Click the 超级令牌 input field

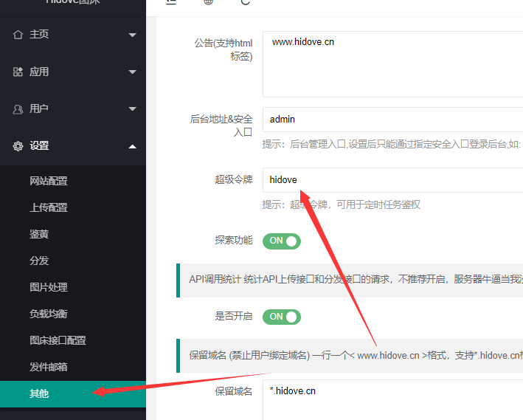tap(392, 180)
